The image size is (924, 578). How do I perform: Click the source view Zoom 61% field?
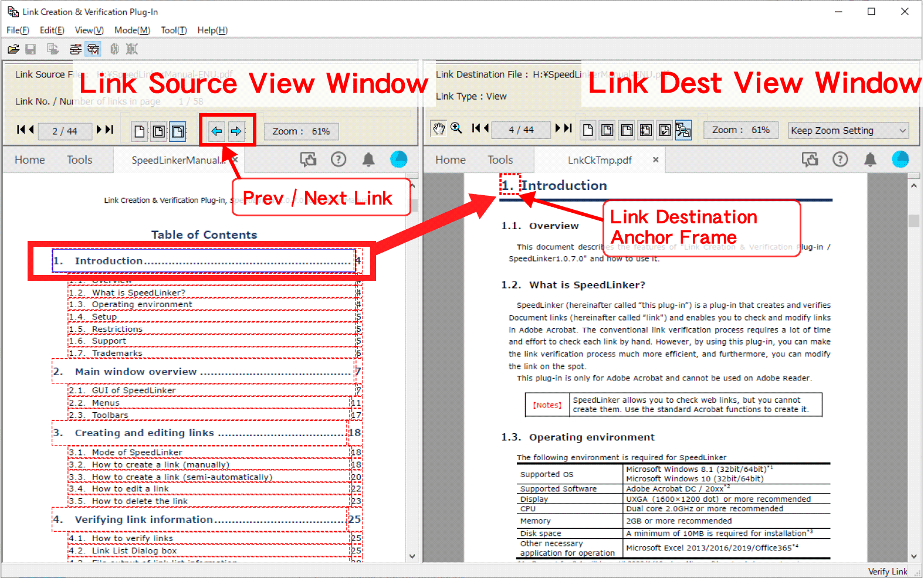click(302, 131)
